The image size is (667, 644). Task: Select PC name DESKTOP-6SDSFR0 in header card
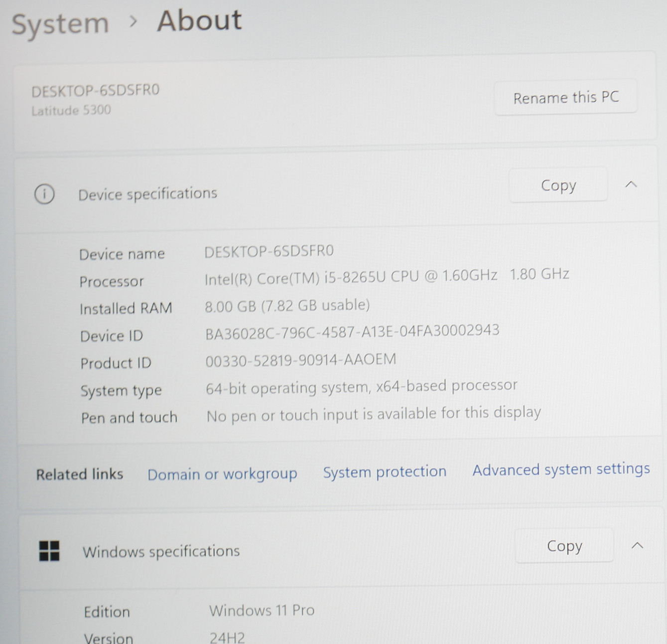pos(96,91)
